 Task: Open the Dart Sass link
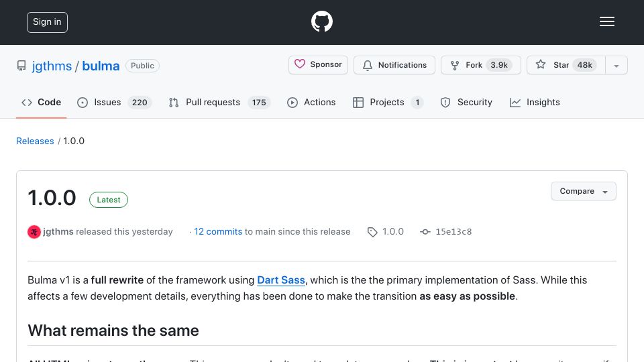coord(281,280)
